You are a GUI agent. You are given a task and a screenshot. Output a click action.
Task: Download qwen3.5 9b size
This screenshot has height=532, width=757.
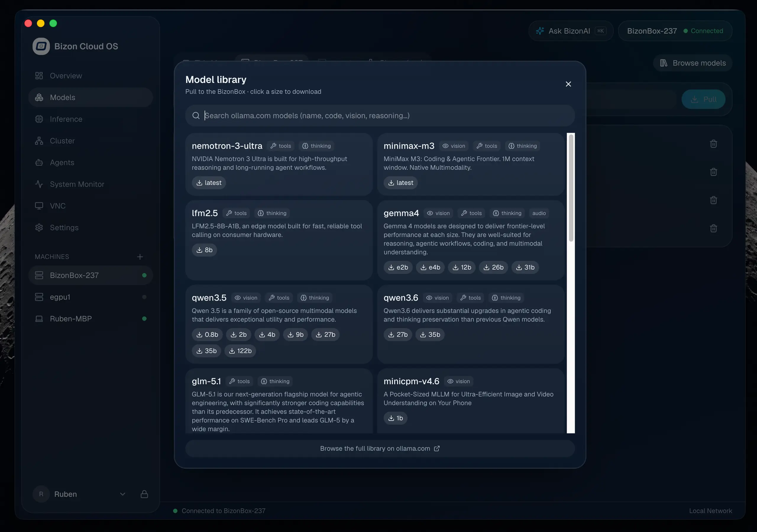click(295, 335)
